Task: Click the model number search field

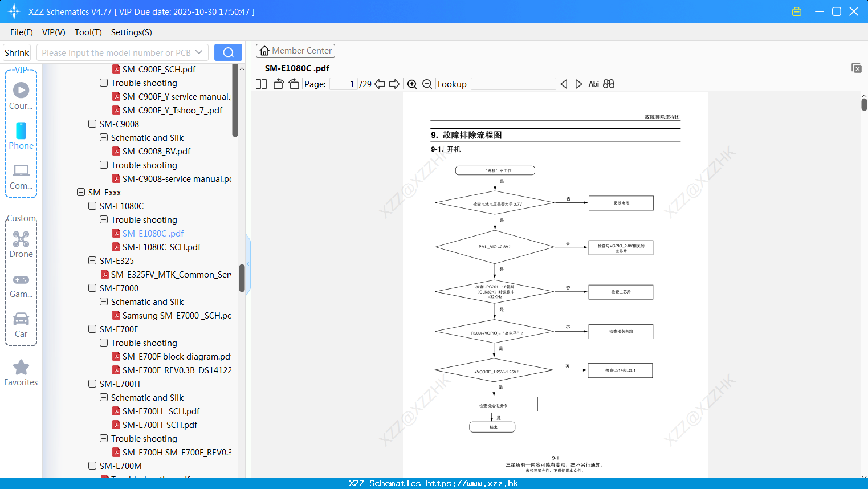Action: click(116, 52)
